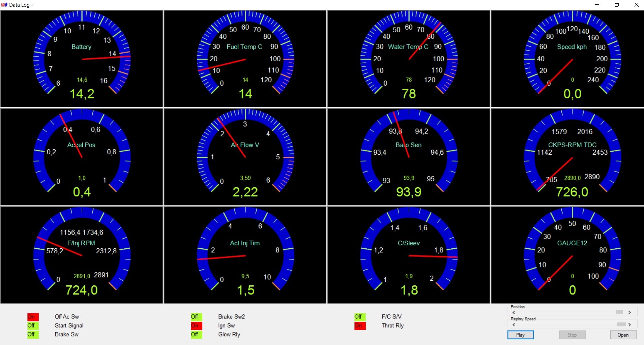Select the Air Flow V gauge label
The width and height of the screenshot is (644, 345).
click(245, 145)
